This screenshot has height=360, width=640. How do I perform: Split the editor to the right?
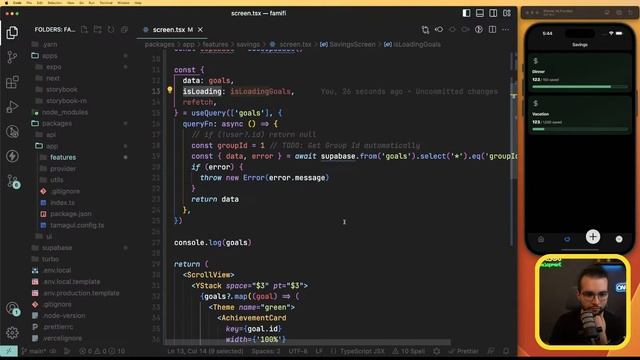(x=492, y=29)
